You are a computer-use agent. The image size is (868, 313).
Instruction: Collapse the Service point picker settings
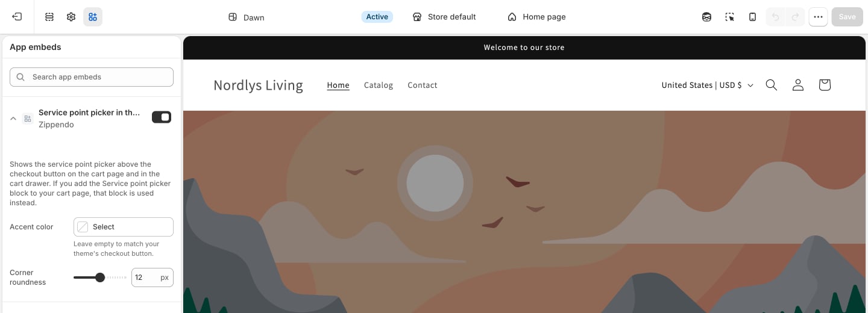pos(13,119)
